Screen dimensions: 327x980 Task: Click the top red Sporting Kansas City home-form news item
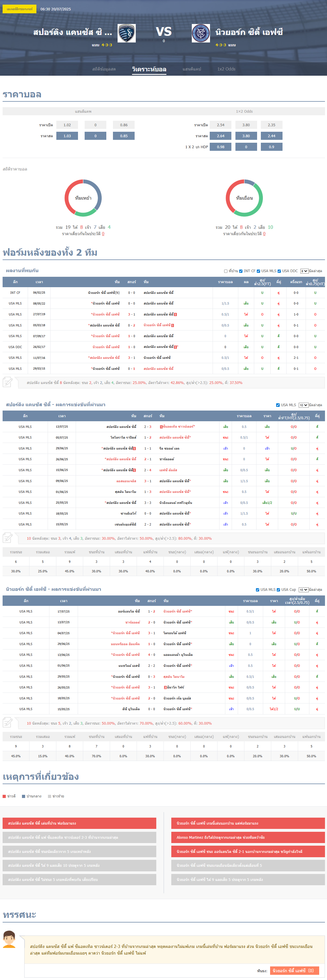click(79, 823)
